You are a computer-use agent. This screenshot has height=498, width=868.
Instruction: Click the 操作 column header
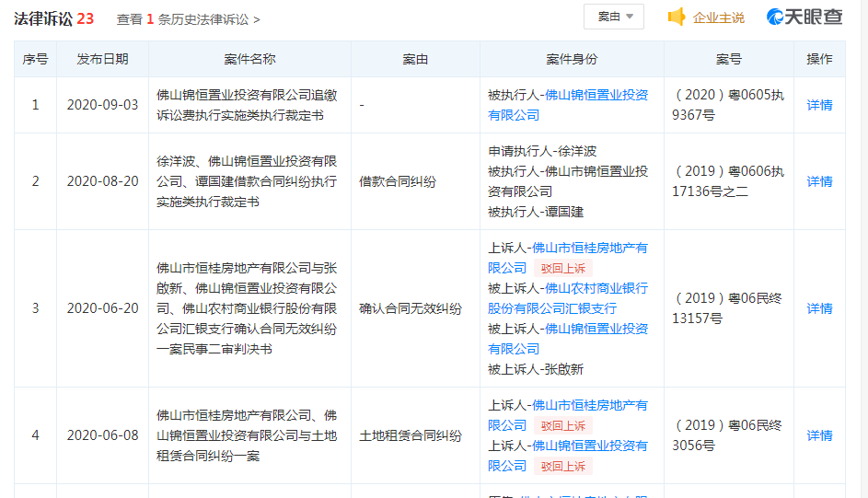[819, 59]
